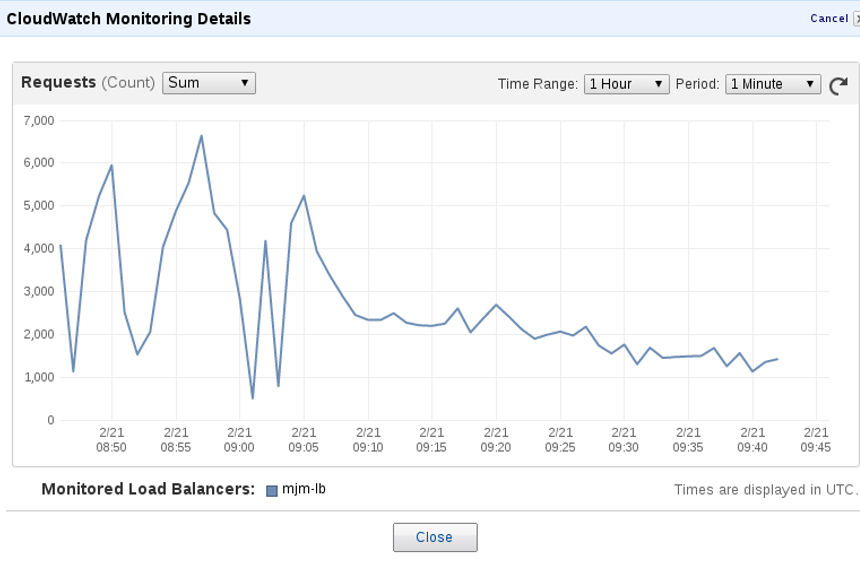The image size is (860, 569).
Task: Click the 4,000 y-axis label
Action: (39, 249)
